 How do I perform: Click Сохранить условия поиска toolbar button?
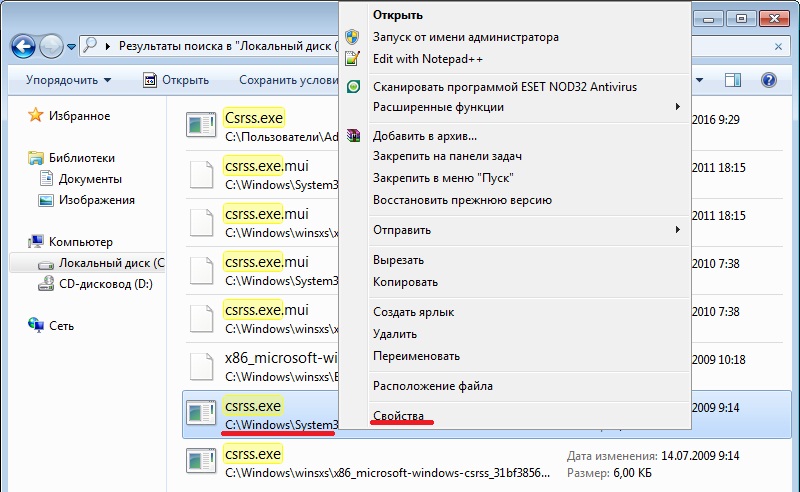coord(288,80)
